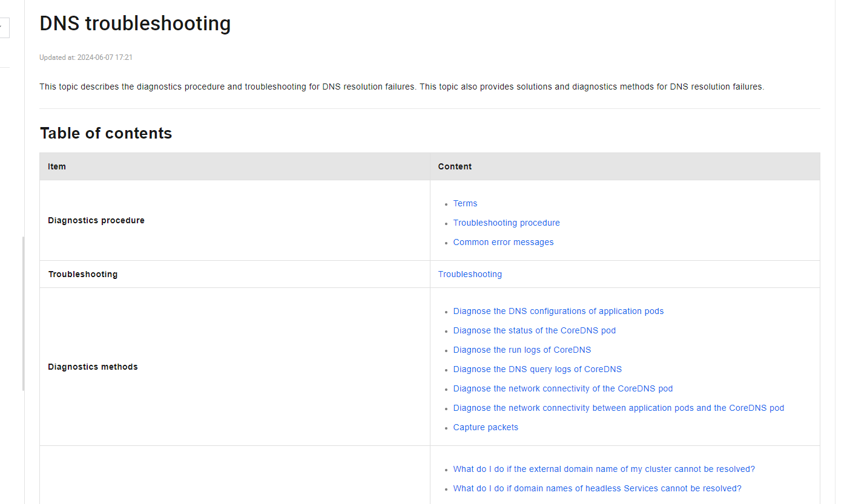
Task: Select the Table of contents heading
Action: coord(106,133)
